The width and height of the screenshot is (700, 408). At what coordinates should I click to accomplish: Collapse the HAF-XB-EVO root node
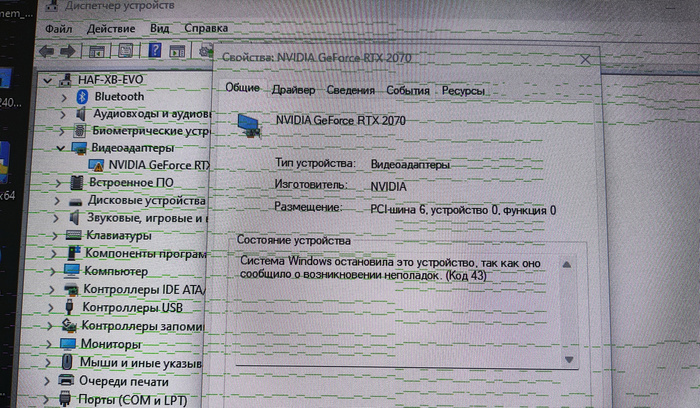[x=48, y=80]
